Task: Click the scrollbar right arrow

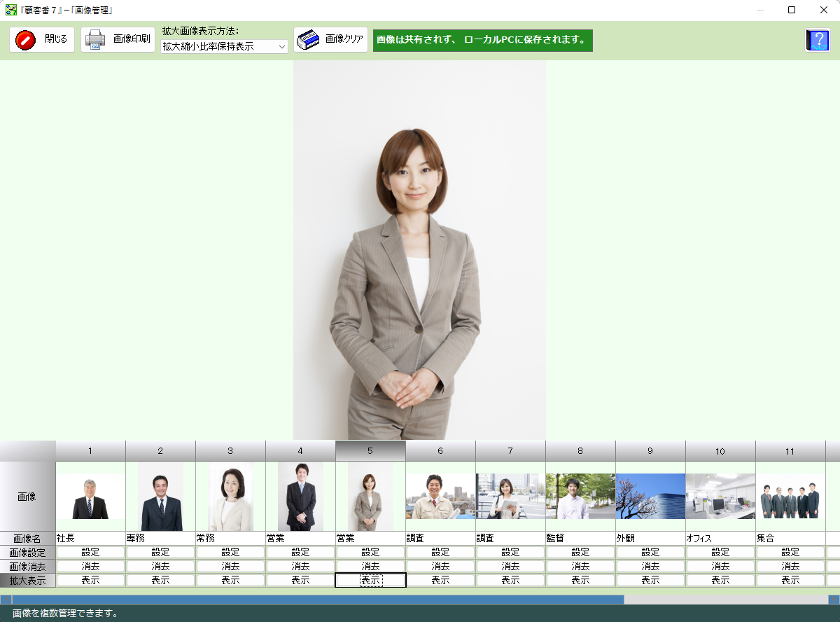Action: coord(834,600)
